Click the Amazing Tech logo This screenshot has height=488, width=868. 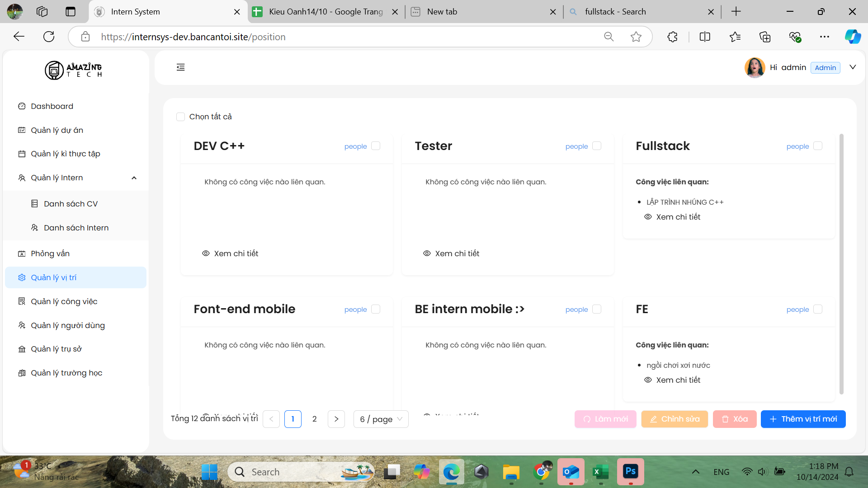pos(73,70)
